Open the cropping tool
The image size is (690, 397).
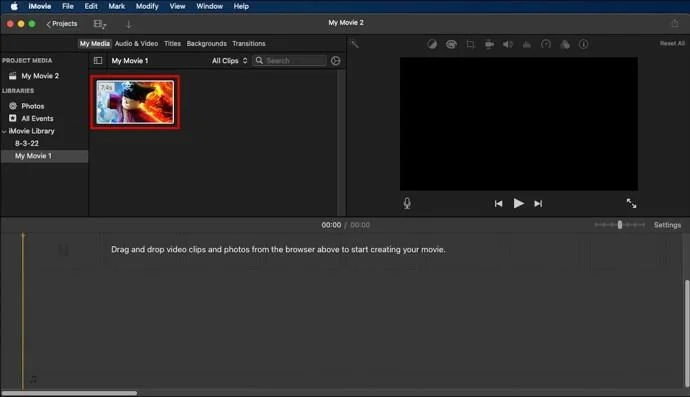pos(470,44)
